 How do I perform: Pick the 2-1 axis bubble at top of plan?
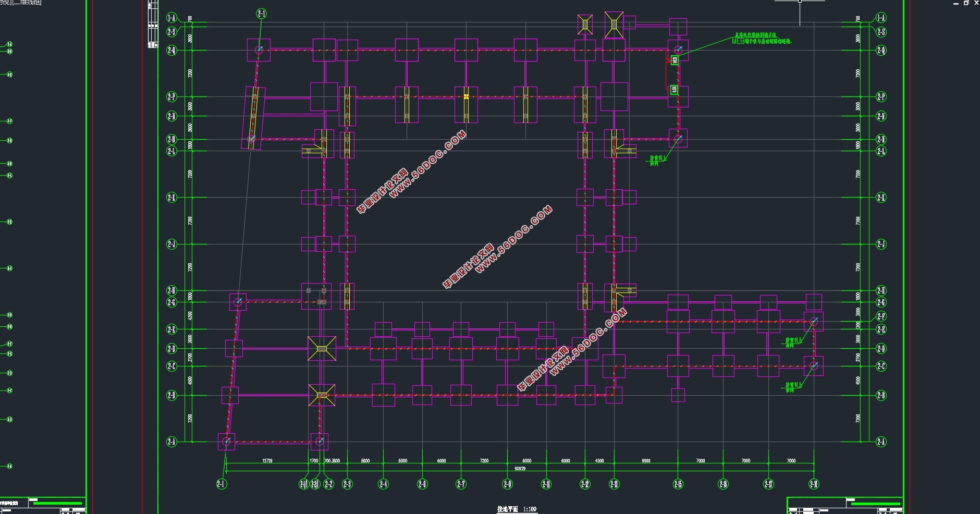(262, 14)
